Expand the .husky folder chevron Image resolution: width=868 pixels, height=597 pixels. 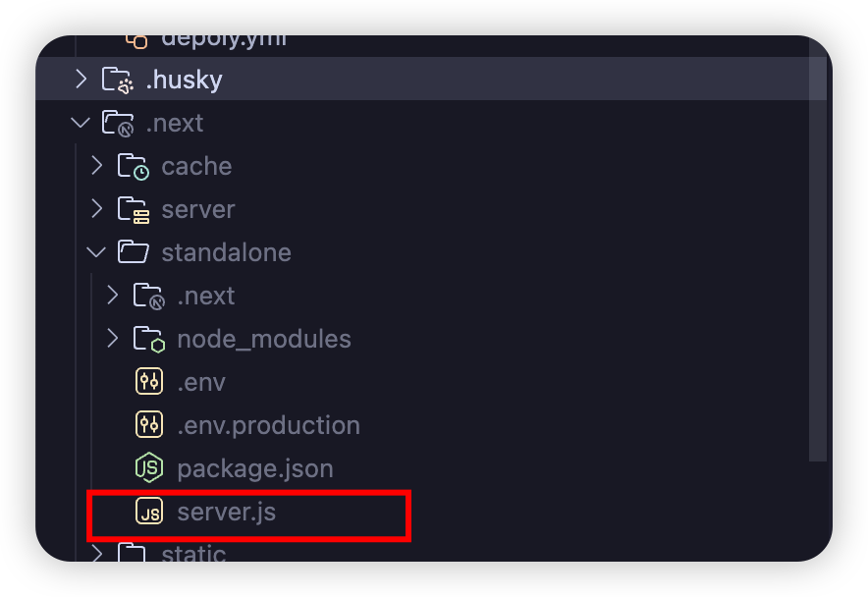[x=81, y=80]
